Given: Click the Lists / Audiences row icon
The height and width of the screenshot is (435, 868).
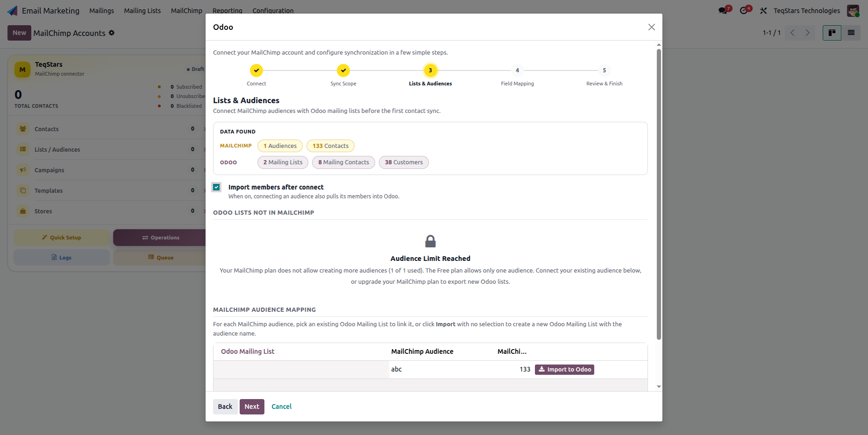Looking at the screenshot, I should tap(23, 149).
